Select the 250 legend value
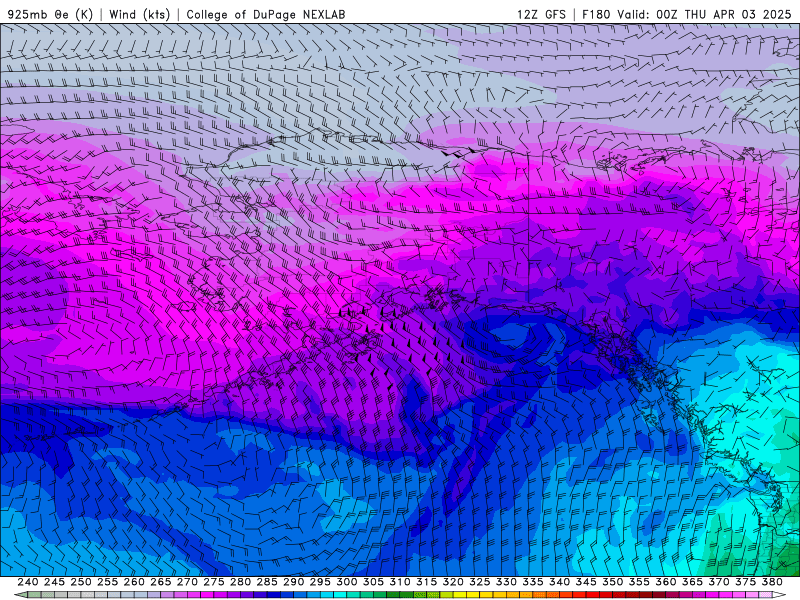Viewport: 800px width, 600px height. (x=81, y=582)
